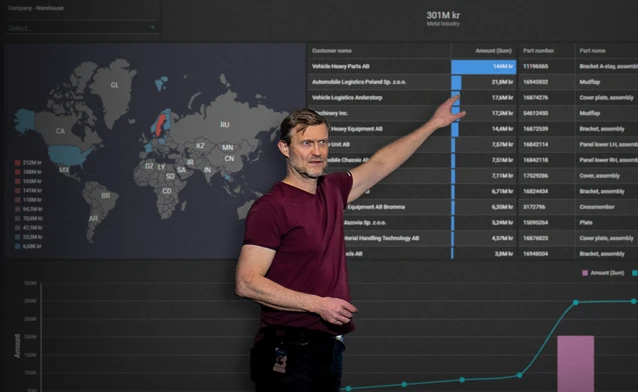Sort by Part number column header
Image resolution: width=638 pixels, height=392 pixels.
click(538, 51)
